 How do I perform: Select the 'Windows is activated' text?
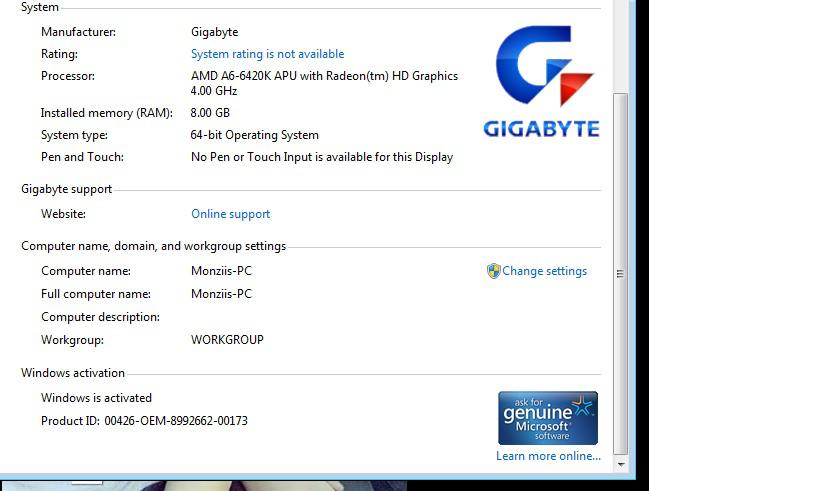(96, 398)
